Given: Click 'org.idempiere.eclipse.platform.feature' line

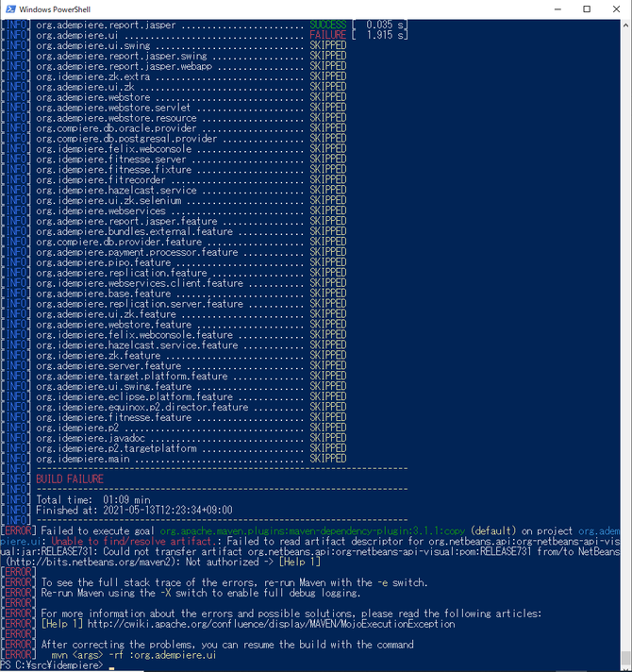Looking at the screenshot, I should [191, 396].
